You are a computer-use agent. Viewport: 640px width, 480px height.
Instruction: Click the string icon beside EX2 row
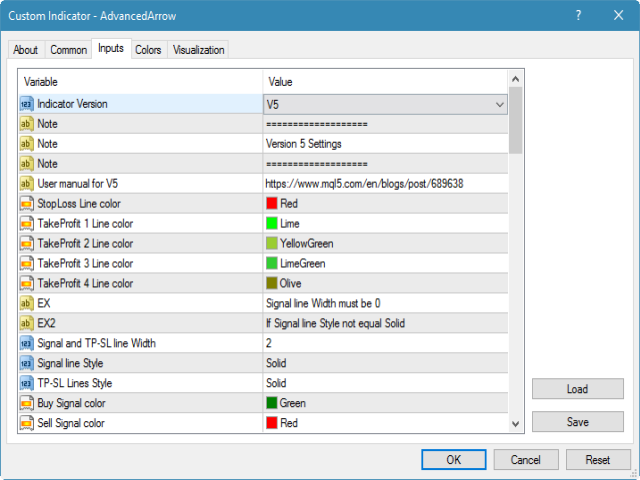[x=26, y=324]
